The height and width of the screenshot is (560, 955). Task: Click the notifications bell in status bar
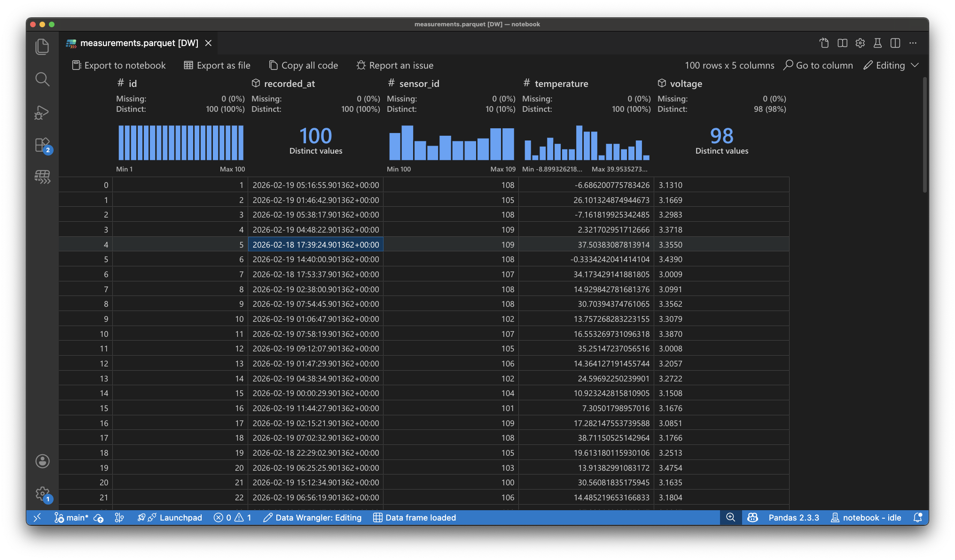coord(917,517)
